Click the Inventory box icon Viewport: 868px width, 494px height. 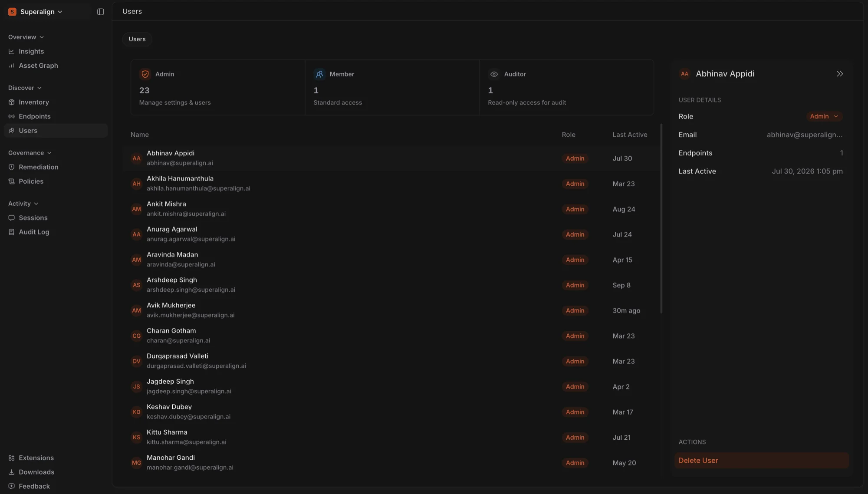coord(11,102)
